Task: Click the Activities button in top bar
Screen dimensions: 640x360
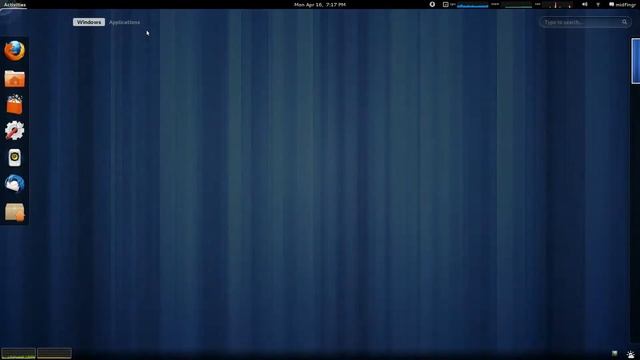Action: click(x=15, y=4)
